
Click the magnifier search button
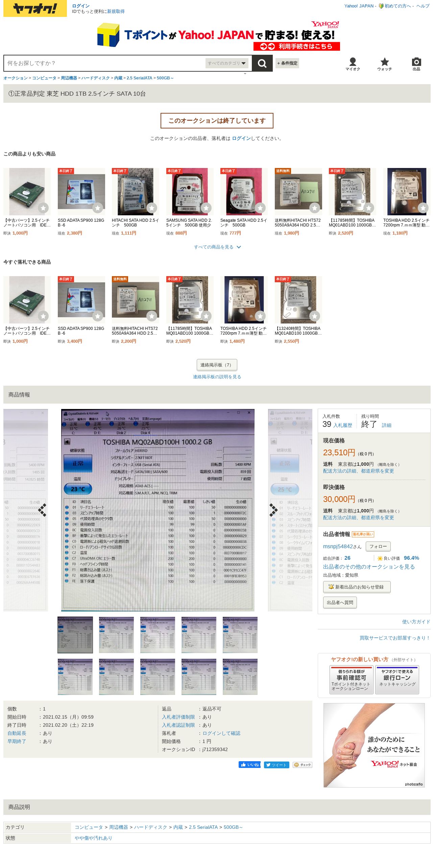(262, 63)
